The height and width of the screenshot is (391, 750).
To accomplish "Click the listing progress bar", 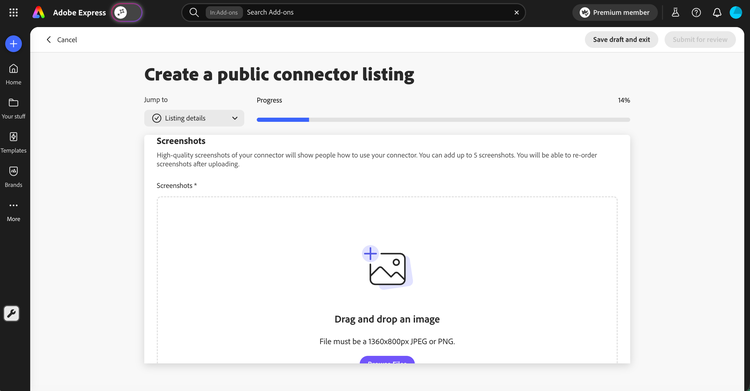I will coord(443,120).
